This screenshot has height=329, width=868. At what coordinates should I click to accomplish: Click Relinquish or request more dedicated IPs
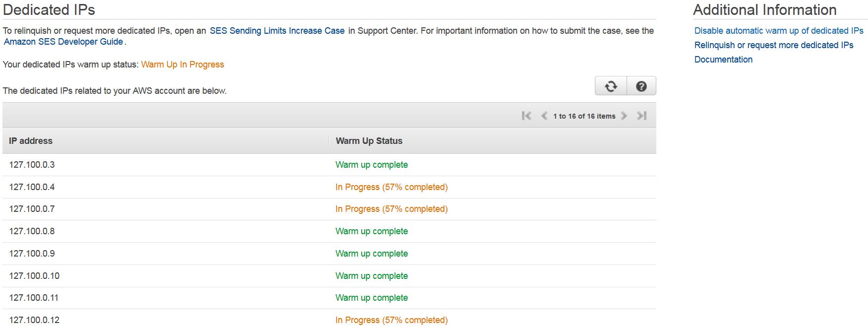(774, 45)
